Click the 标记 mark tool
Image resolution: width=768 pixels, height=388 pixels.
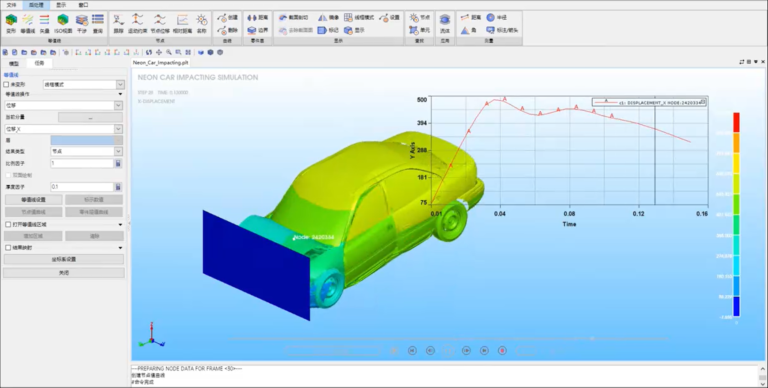tap(329, 30)
